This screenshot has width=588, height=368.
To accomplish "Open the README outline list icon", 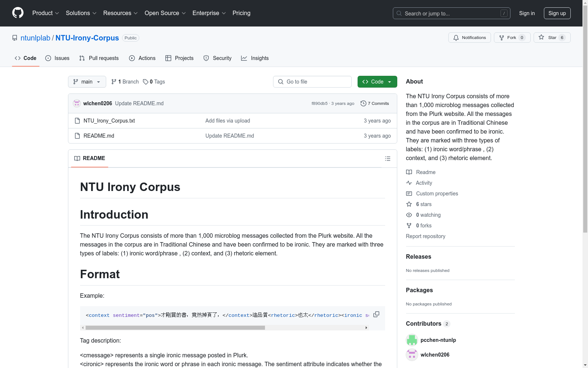I will coord(387,159).
